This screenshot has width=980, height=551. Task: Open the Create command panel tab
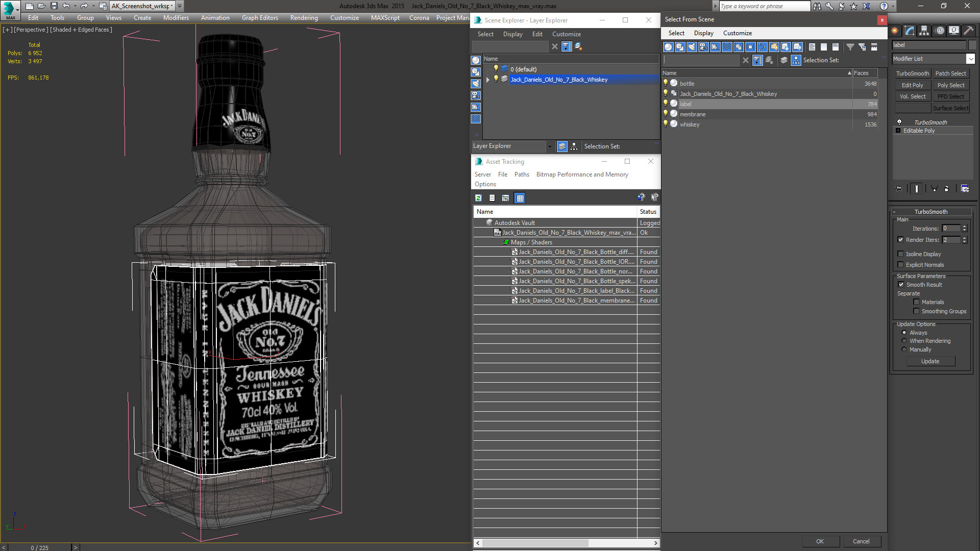coord(895,31)
